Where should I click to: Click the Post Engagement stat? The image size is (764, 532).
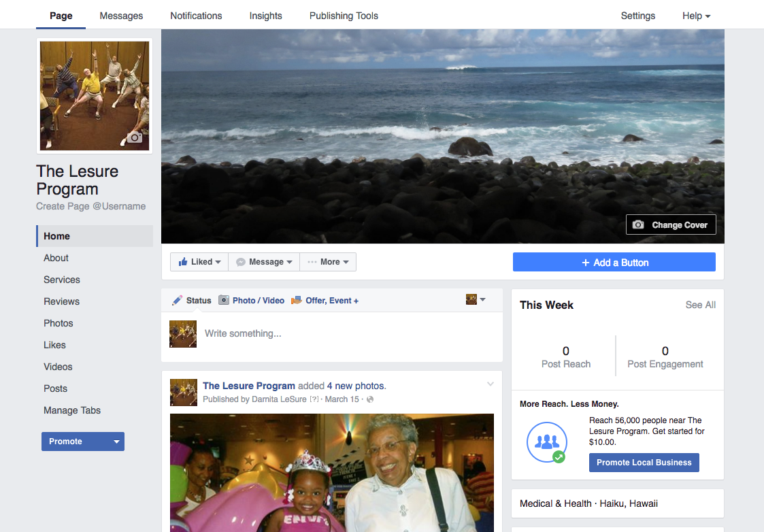coord(665,357)
